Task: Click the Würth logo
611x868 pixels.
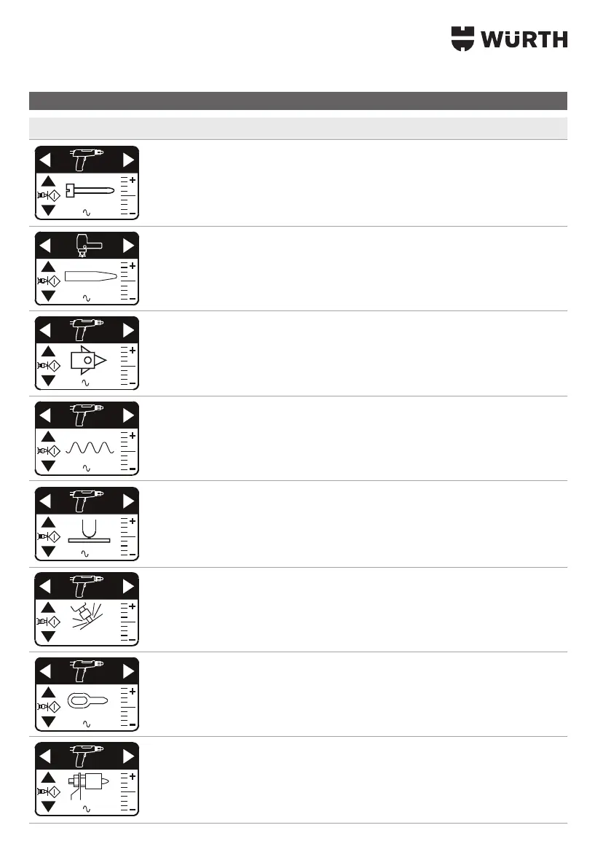Action: [x=509, y=39]
